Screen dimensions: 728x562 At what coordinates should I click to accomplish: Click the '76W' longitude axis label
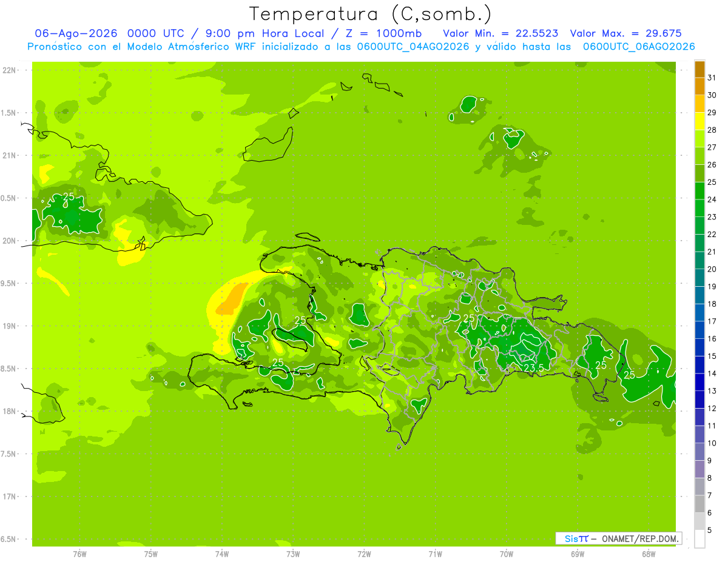tap(79, 554)
